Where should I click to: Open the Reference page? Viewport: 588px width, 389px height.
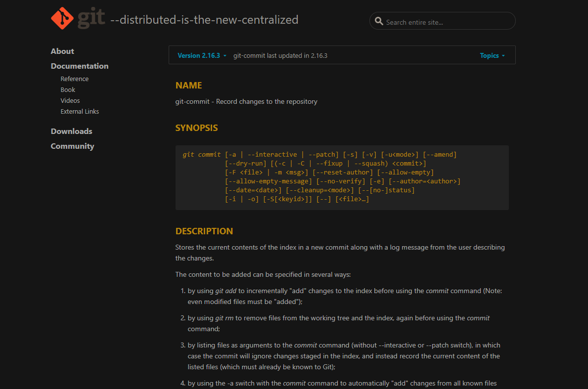coord(74,79)
